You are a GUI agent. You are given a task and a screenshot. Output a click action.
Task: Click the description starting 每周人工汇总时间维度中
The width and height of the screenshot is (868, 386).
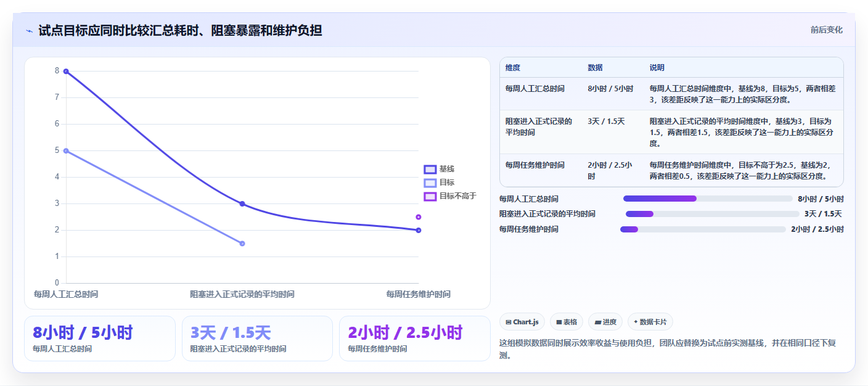tap(742, 94)
